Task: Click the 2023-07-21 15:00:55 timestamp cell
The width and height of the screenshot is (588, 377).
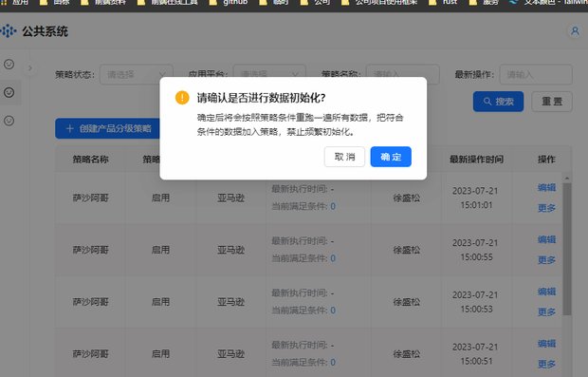Action: click(475, 250)
